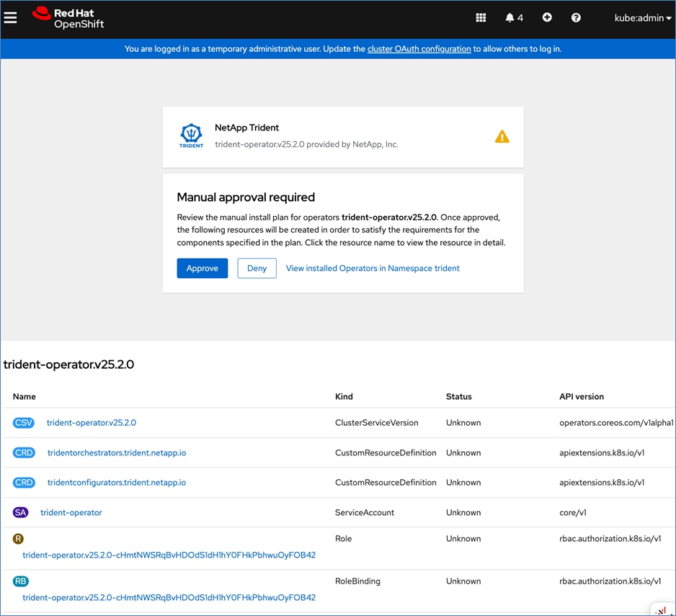
Task: Click the yellow warning triangle icon
Action: pyautogui.click(x=502, y=137)
